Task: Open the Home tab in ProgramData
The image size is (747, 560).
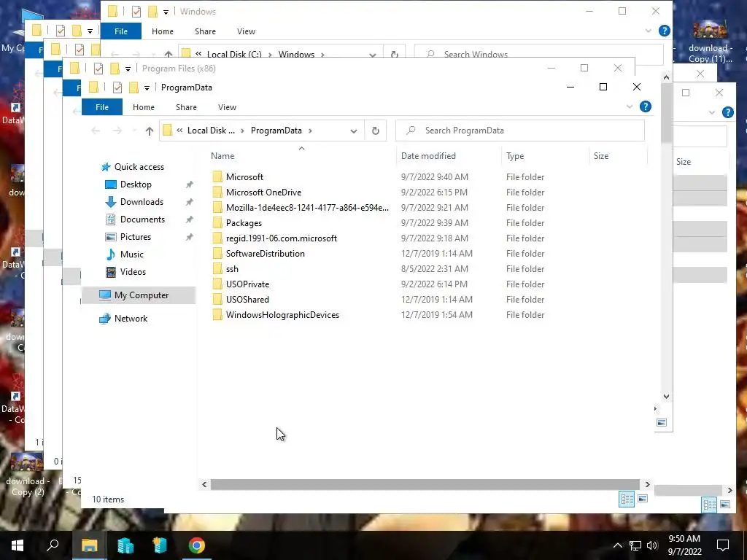Action: [144, 107]
